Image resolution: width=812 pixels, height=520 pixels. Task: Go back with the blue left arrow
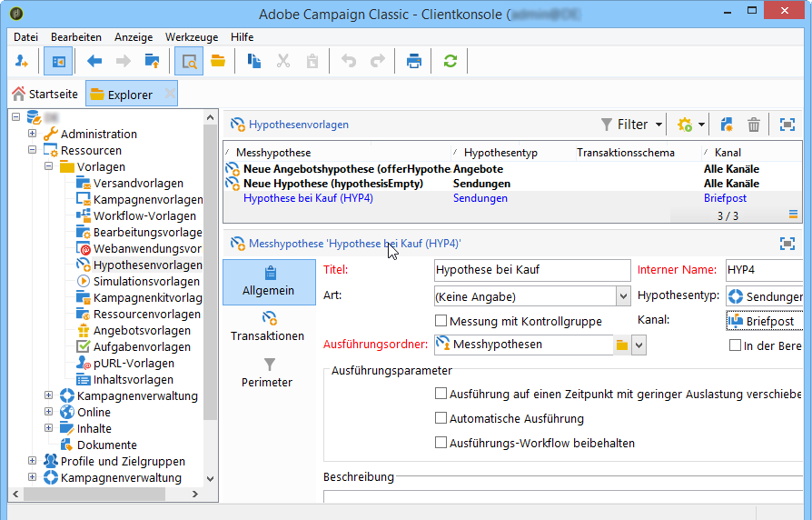94,61
